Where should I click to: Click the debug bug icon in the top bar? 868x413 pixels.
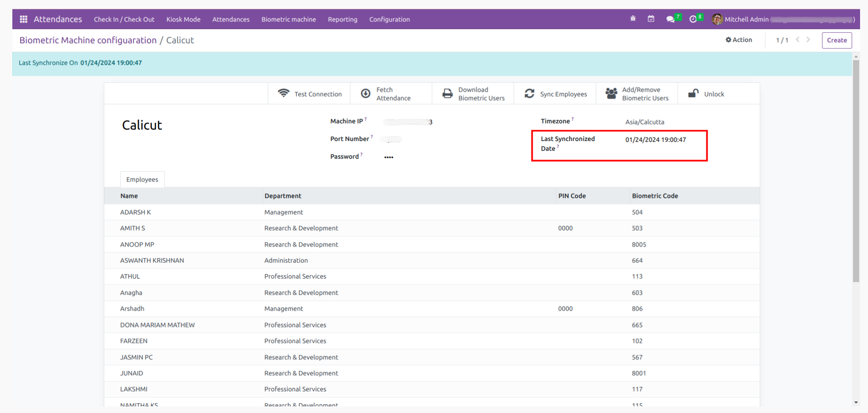click(x=633, y=19)
